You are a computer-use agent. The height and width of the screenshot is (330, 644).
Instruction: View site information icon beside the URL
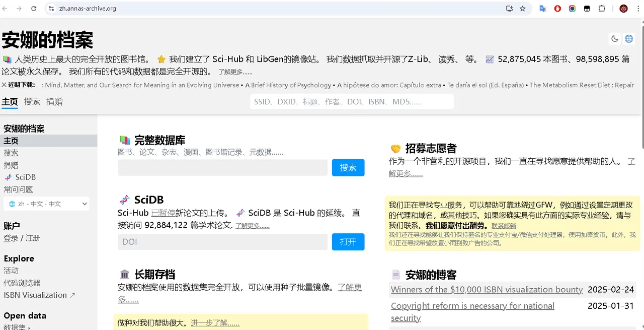click(x=51, y=9)
